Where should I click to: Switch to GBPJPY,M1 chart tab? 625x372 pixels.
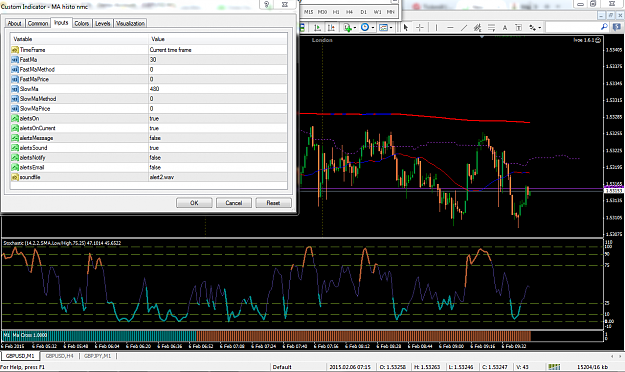pyautogui.click(x=97, y=356)
